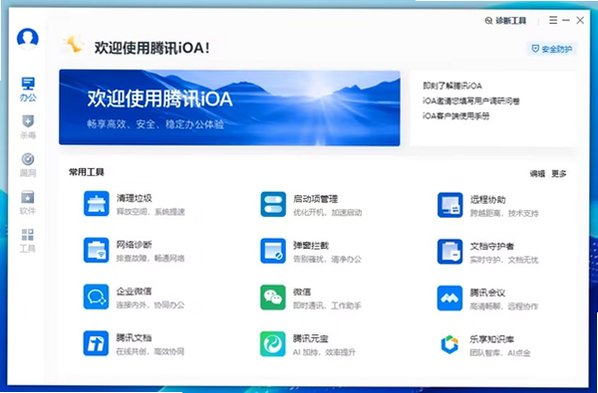598x393 pixels.
Task: Launch 腾讯会议 via its icon
Action: (x=450, y=298)
